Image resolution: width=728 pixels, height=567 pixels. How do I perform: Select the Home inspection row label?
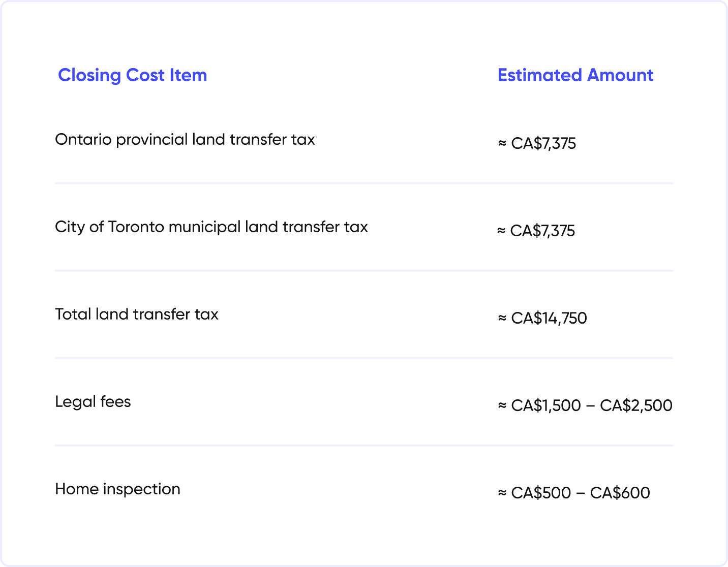(x=117, y=489)
